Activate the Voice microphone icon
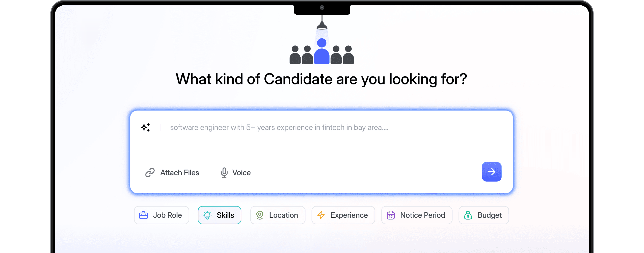 coord(224,172)
